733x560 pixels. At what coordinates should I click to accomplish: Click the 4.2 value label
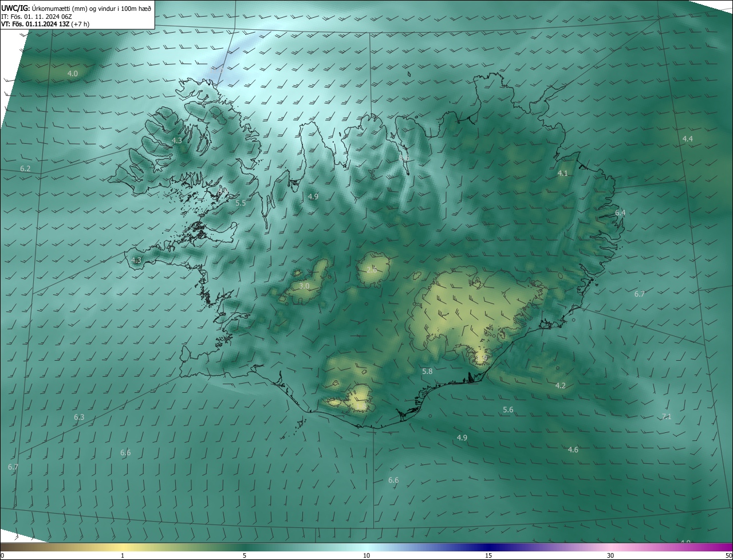pos(561,386)
